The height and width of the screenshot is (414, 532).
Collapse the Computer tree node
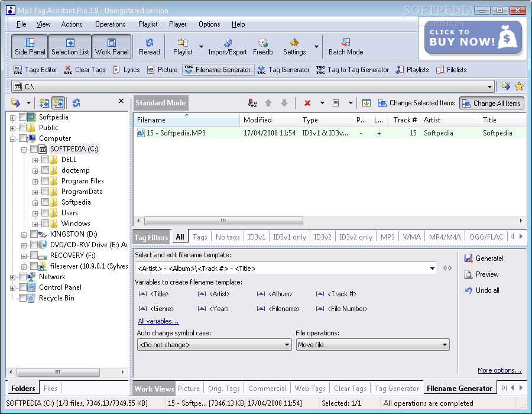[12, 139]
